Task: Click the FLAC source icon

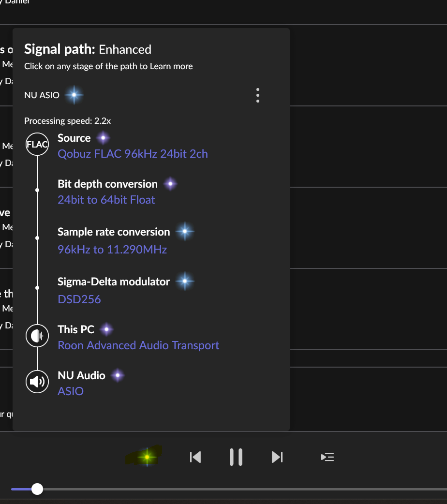Action: coord(37,144)
